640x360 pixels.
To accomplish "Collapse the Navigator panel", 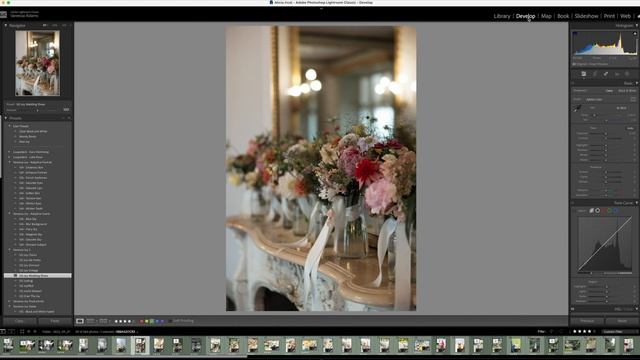I will point(6,25).
